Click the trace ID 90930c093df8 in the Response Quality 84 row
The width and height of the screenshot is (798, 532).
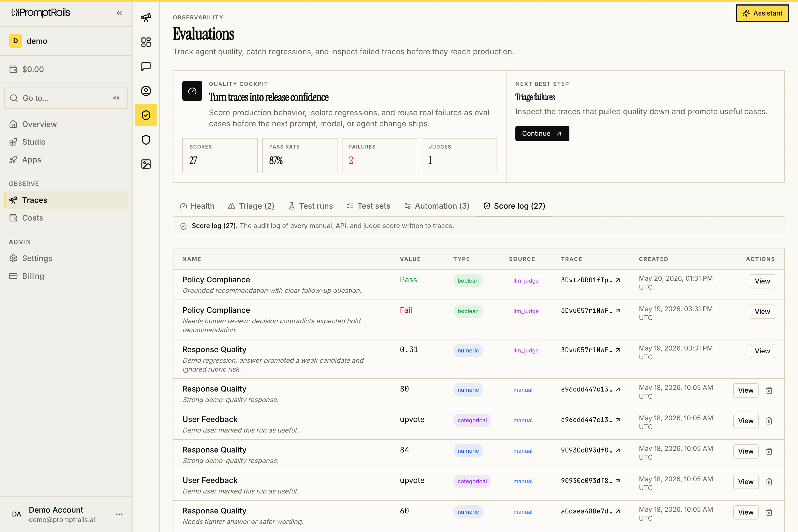pos(587,450)
